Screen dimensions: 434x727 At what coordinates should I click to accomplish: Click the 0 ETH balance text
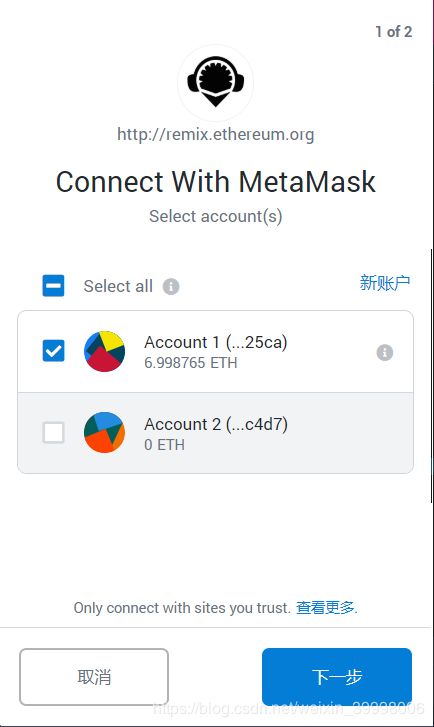pyautogui.click(x=164, y=445)
